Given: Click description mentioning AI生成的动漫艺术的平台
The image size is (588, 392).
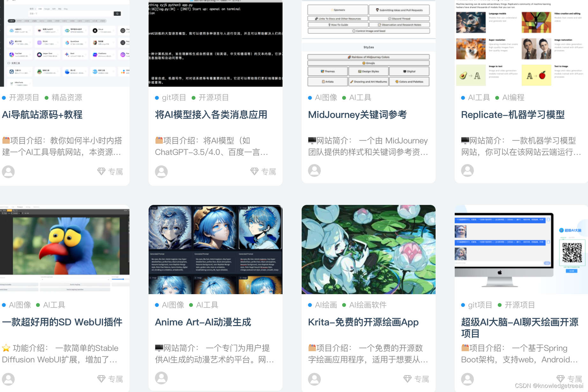Looking at the screenshot, I should 215,354.
